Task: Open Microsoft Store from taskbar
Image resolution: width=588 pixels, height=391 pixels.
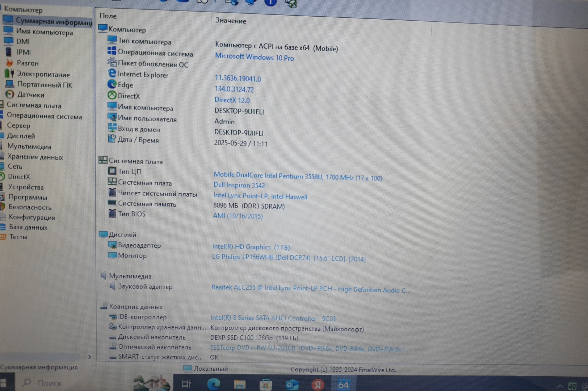Action: [266, 384]
